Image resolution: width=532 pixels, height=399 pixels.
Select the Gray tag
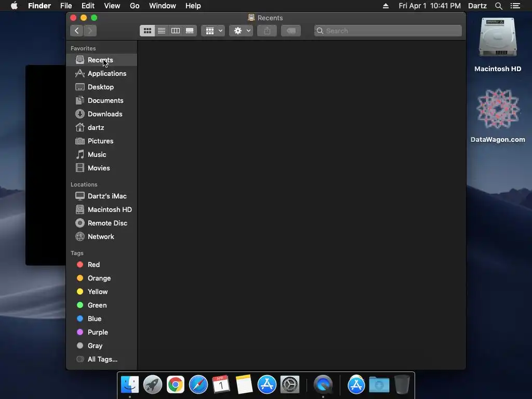(x=101, y=346)
